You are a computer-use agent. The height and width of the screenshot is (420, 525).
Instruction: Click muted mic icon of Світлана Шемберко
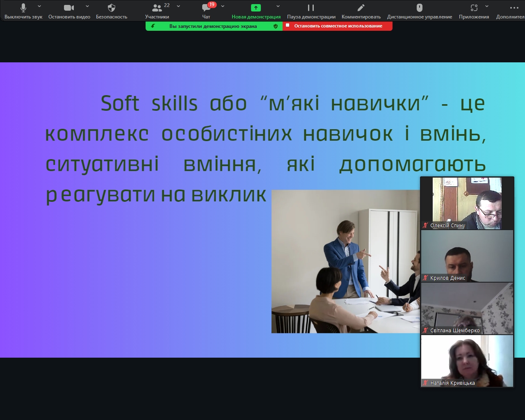[425, 330]
